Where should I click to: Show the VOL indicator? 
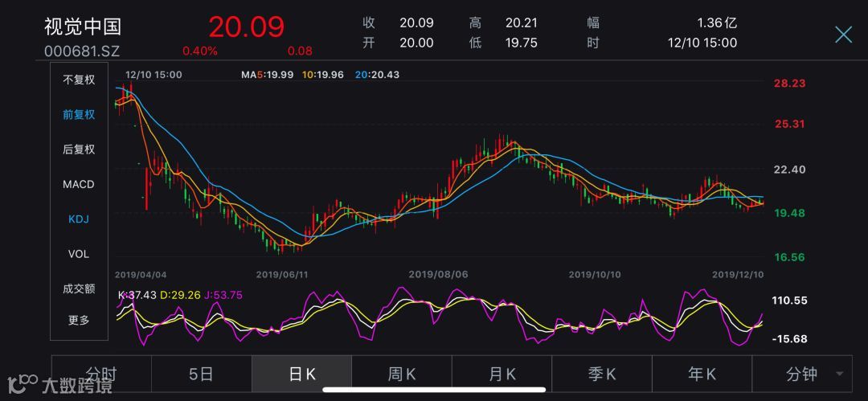(79, 254)
